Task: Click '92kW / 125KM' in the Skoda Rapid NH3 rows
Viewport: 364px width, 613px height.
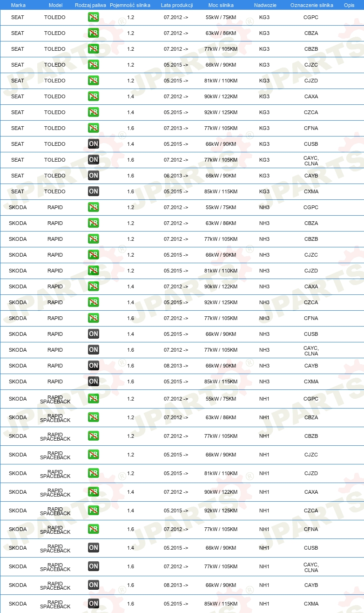Action: pyautogui.click(x=221, y=302)
